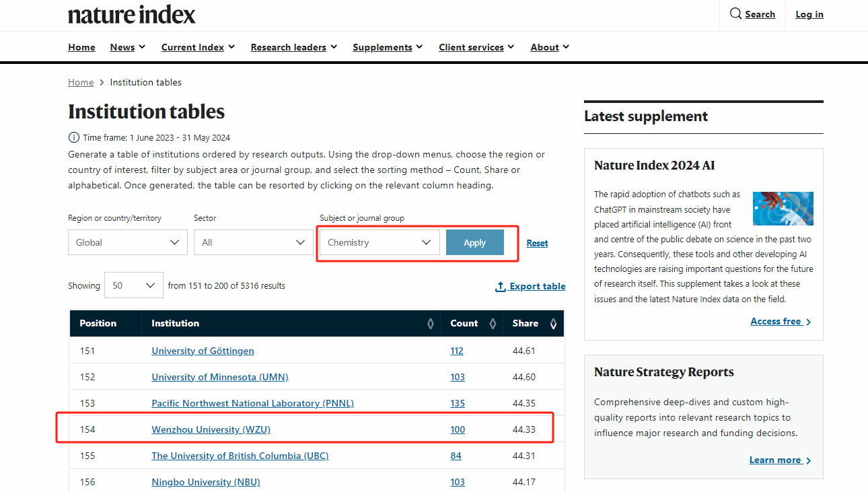Expand the Sector dropdown
Viewport: 868px width, 492px height.
tap(253, 242)
